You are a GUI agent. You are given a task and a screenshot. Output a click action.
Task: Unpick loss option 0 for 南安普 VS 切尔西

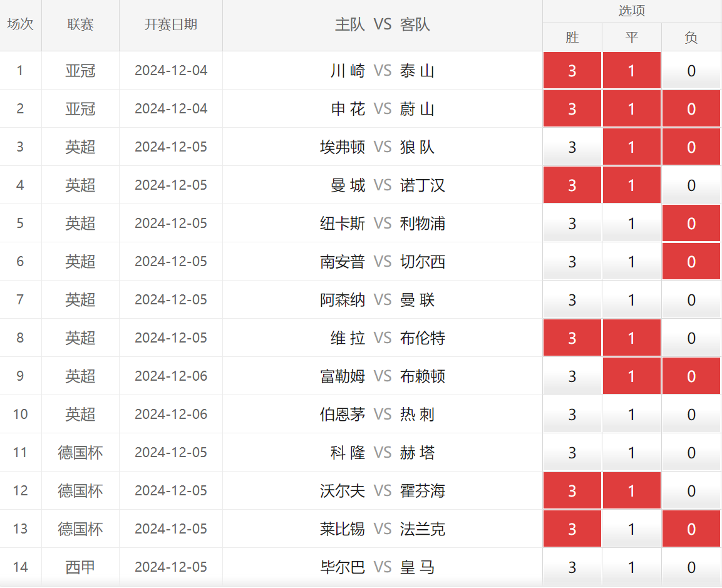tap(691, 262)
